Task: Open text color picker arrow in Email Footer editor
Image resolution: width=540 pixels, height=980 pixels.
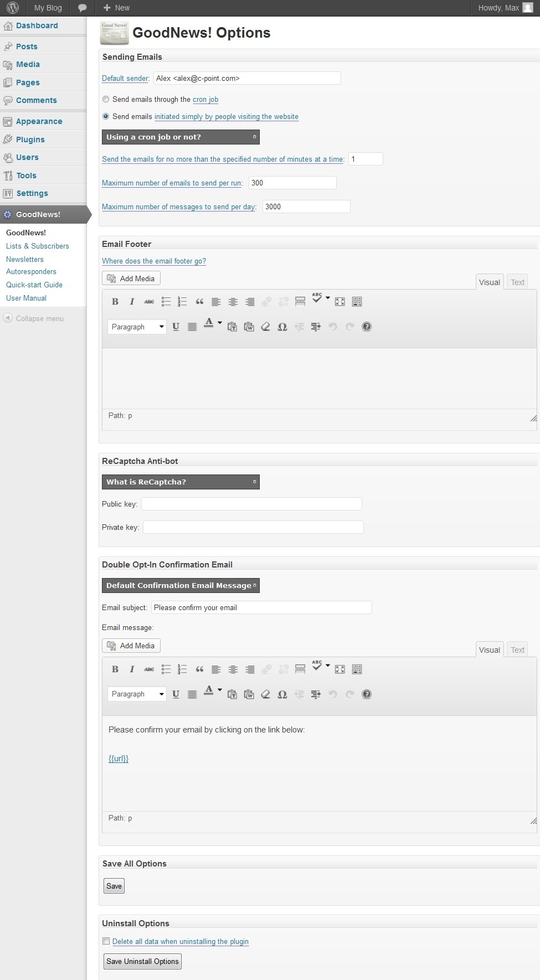Action: [220, 323]
